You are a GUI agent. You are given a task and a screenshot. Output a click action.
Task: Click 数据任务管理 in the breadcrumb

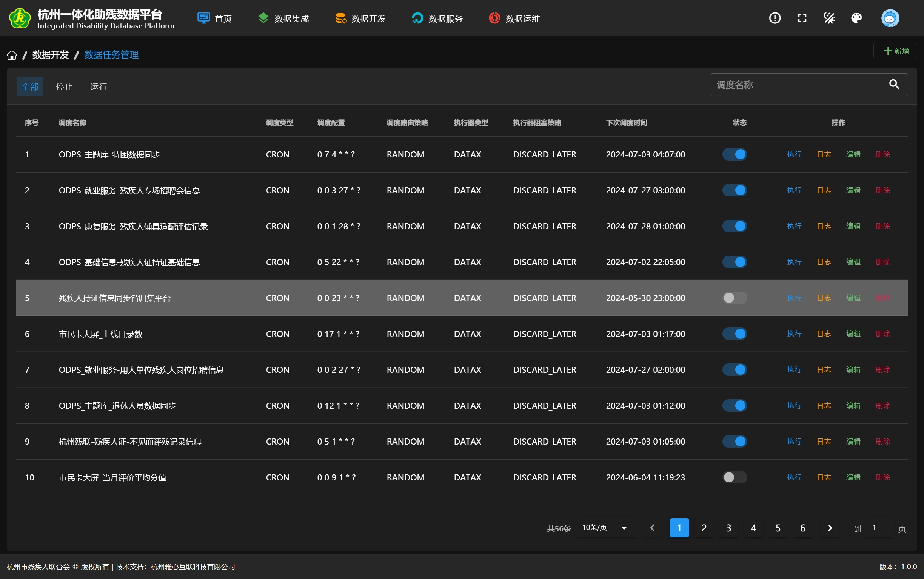pos(111,55)
